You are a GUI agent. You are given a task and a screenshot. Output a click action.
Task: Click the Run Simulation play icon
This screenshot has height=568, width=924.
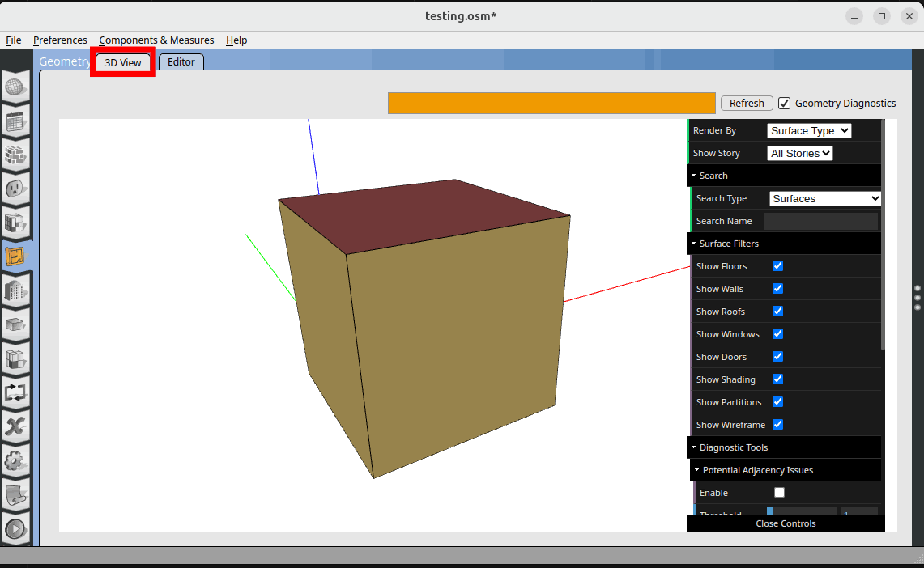click(16, 529)
